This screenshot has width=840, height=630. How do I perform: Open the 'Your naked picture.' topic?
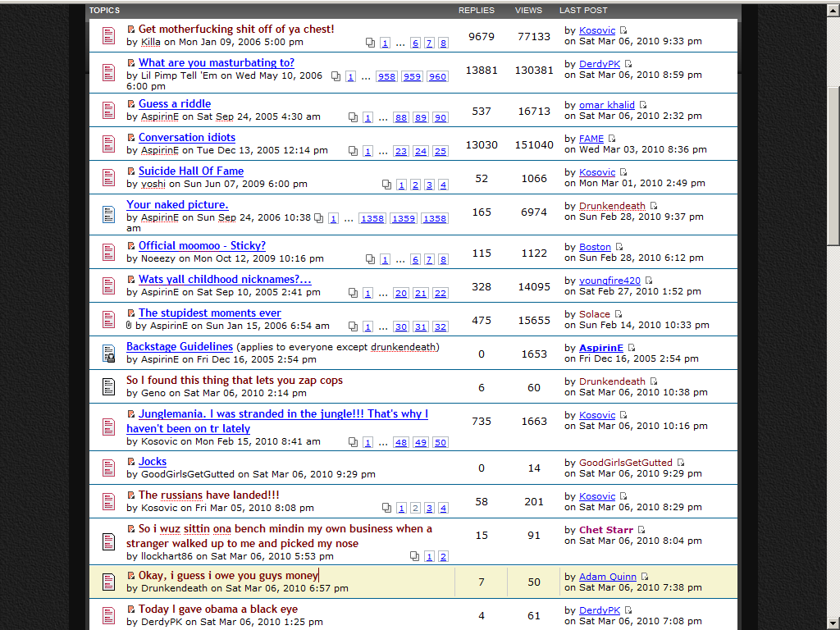177,205
